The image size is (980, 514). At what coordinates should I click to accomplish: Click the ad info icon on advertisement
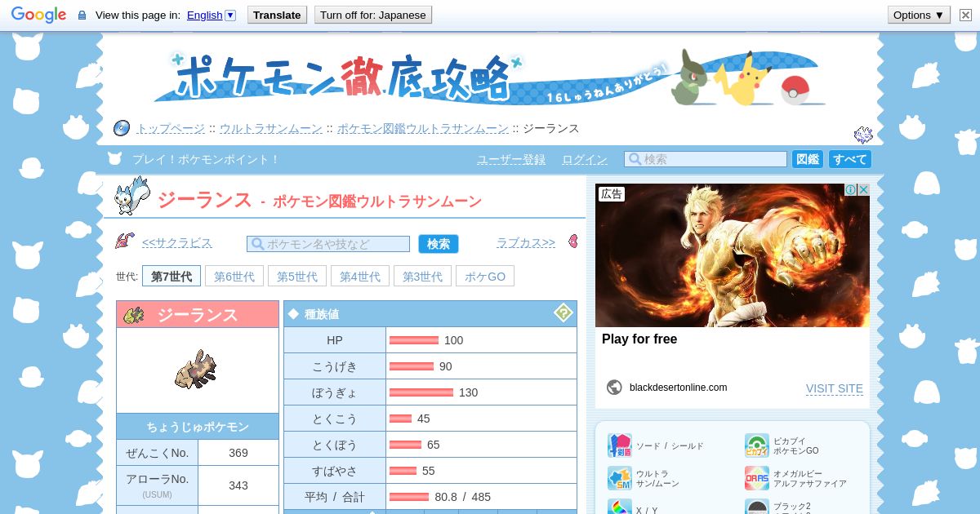(850, 189)
